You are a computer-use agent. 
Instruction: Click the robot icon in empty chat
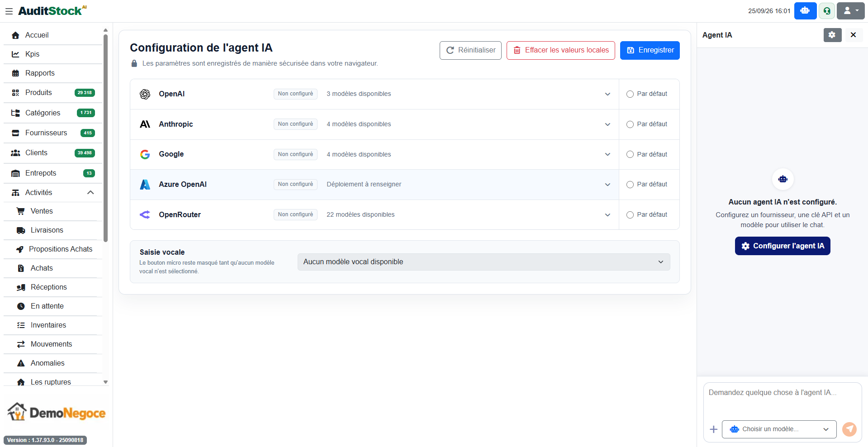pos(783,179)
